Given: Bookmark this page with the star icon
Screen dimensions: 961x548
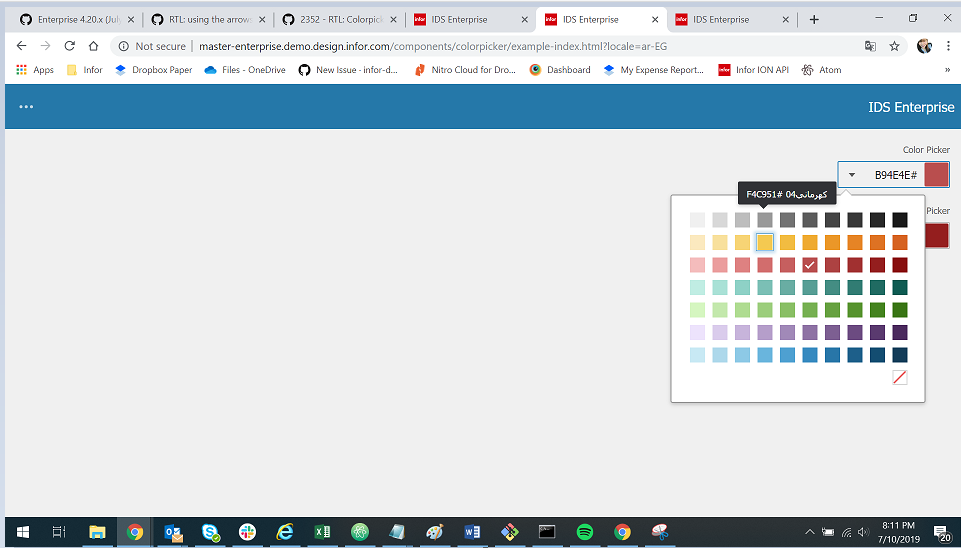Looking at the screenshot, I should [894, 46].
